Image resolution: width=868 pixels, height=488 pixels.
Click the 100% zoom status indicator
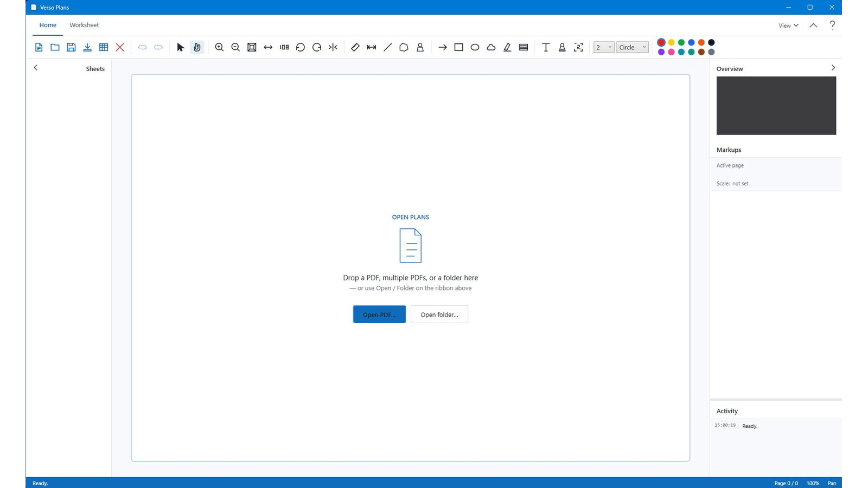[813, 483]
